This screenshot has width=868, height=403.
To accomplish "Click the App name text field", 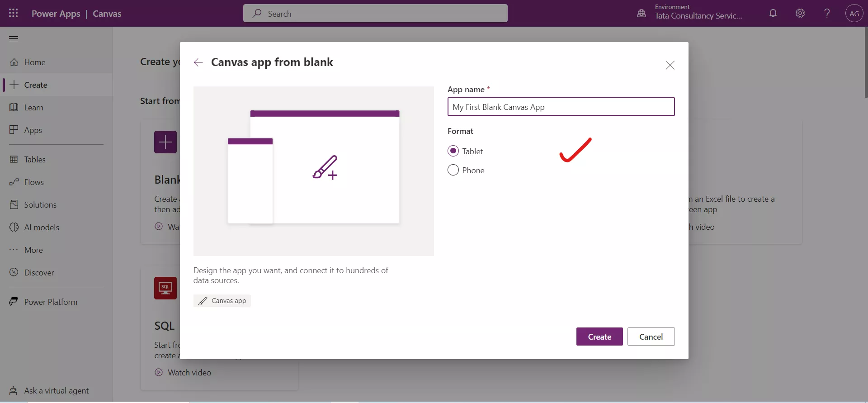I will [561, 107].
